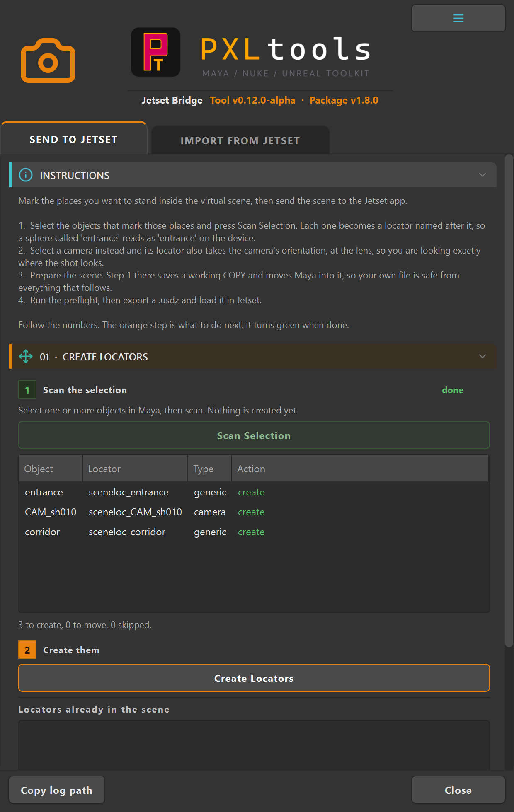This screenshot has height=812, width=514.
Task: Sort by the Type column header
Action: [x=210, y=469]
